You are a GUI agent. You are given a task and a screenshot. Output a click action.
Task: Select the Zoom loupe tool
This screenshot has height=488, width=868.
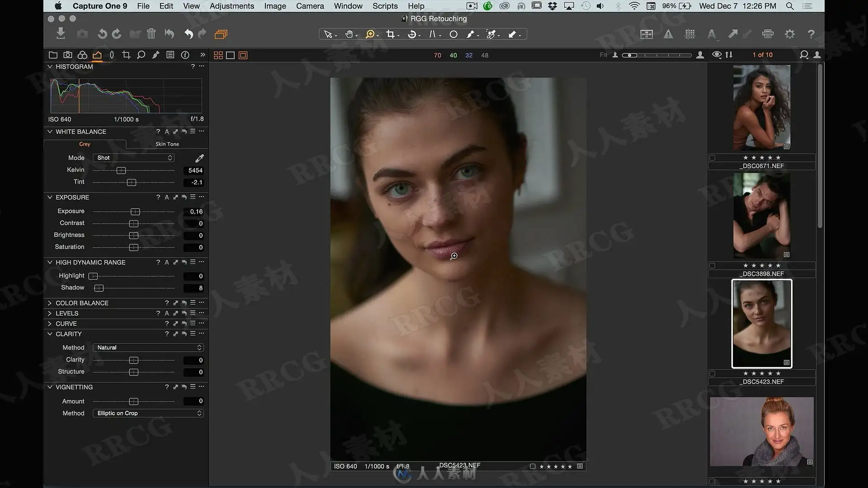[370, 34]
